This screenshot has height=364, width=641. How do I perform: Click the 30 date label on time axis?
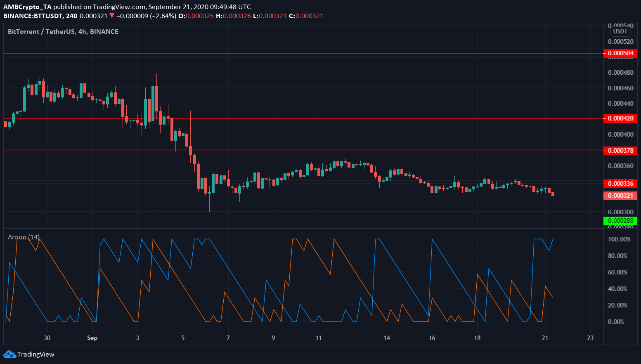click(x=47, y=338)
